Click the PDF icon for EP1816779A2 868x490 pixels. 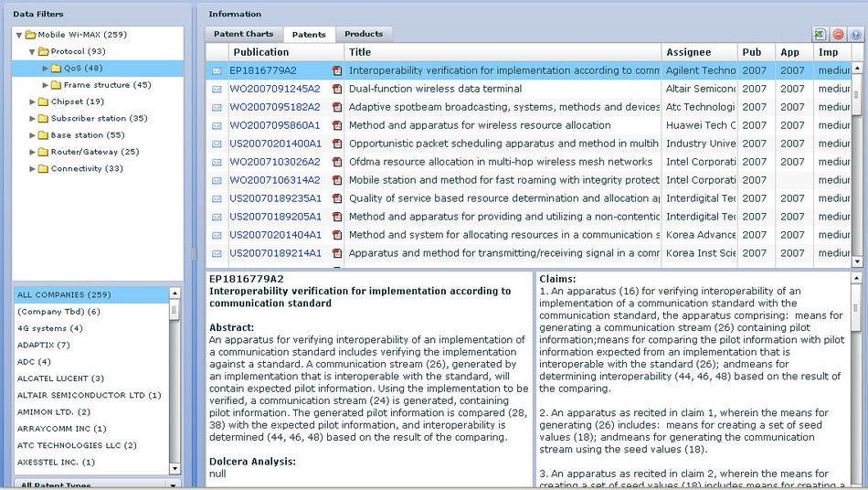[x=337, y=70]
